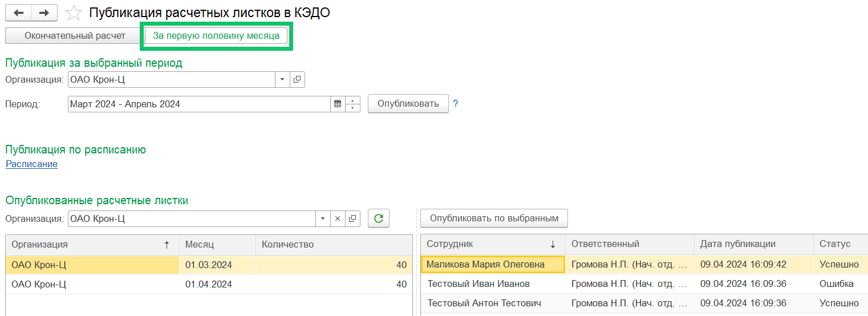The height and width of the screenshot is (316, 868).
Task: Go forward with the right arrow button
Action: point(43,13)
